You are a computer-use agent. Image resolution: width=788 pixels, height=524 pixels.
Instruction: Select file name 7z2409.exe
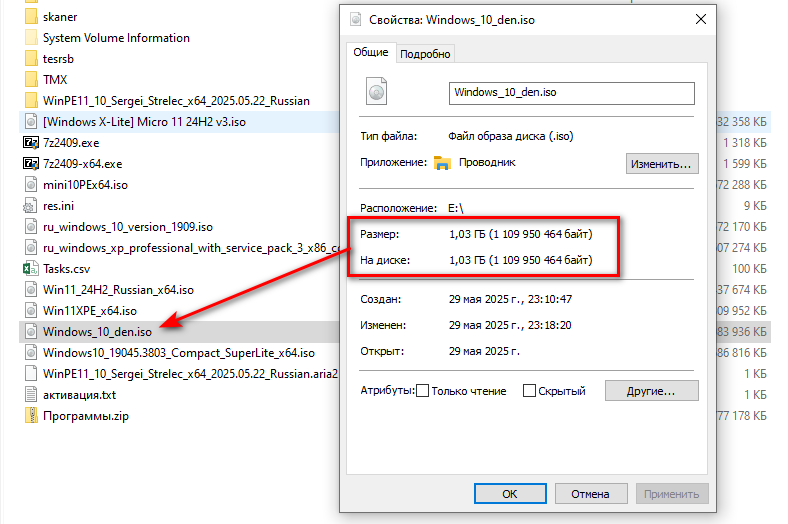coord(71,143)
